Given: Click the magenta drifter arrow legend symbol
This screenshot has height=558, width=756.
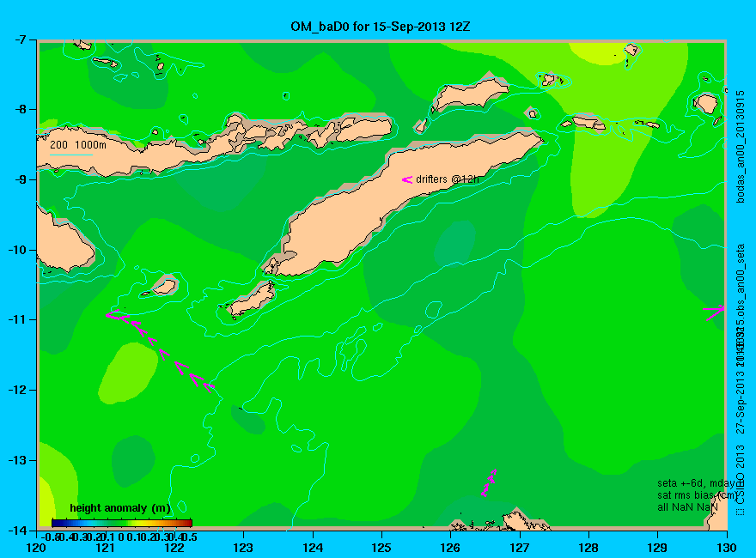Looking at the screenshot, I should pos(407,179).
